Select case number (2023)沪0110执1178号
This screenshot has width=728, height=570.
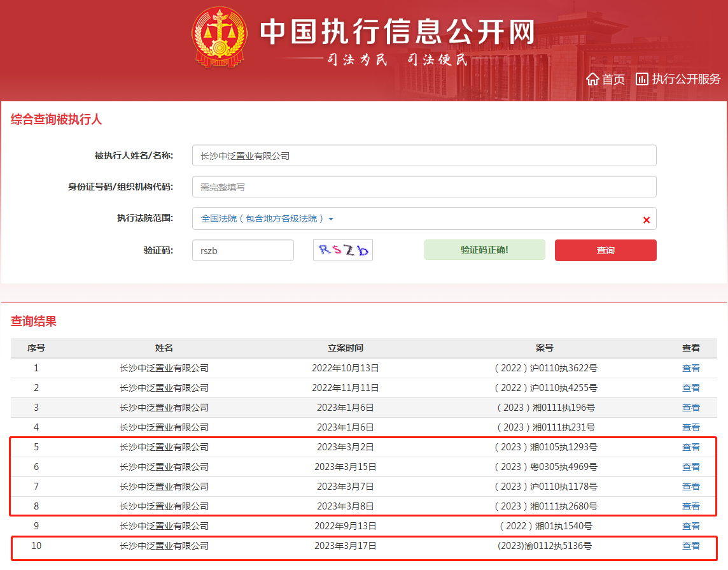545,487
